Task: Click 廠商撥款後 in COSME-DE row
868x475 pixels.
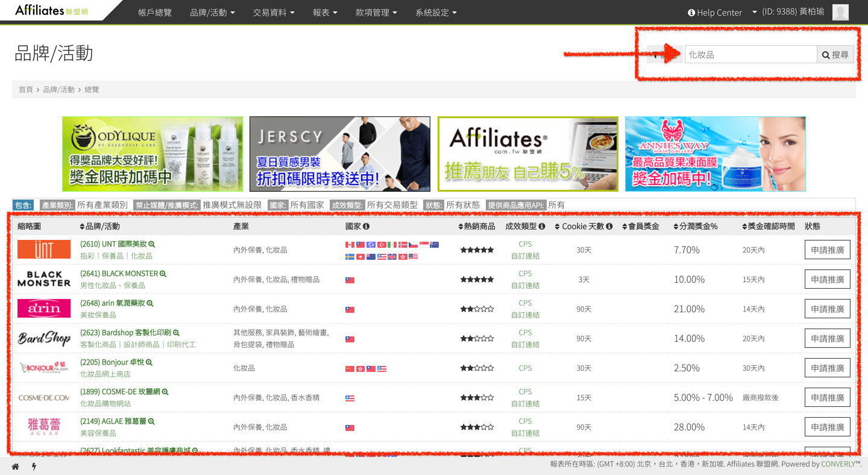Action: click(x=760, y=398)
